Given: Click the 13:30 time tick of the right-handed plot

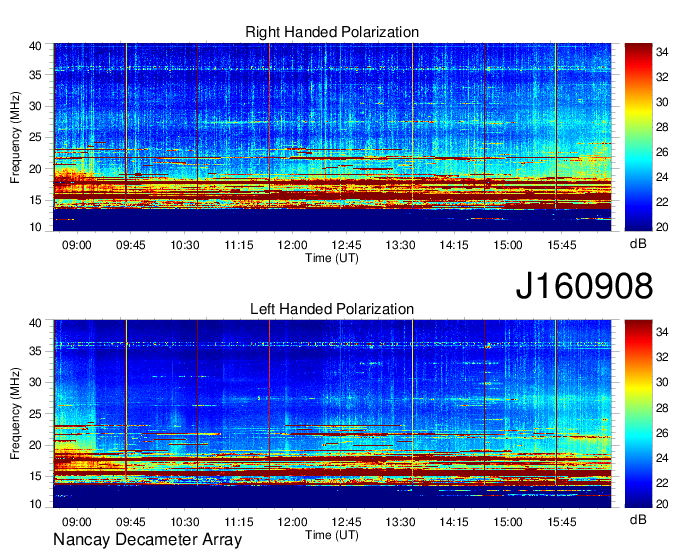Looking at the screenshot, I should tap(400, 245).
